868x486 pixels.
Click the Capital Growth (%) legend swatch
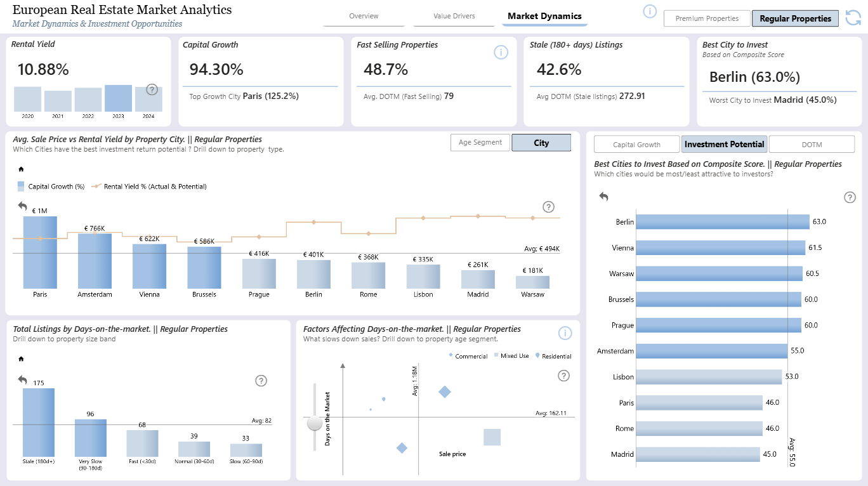pos(22,187)
